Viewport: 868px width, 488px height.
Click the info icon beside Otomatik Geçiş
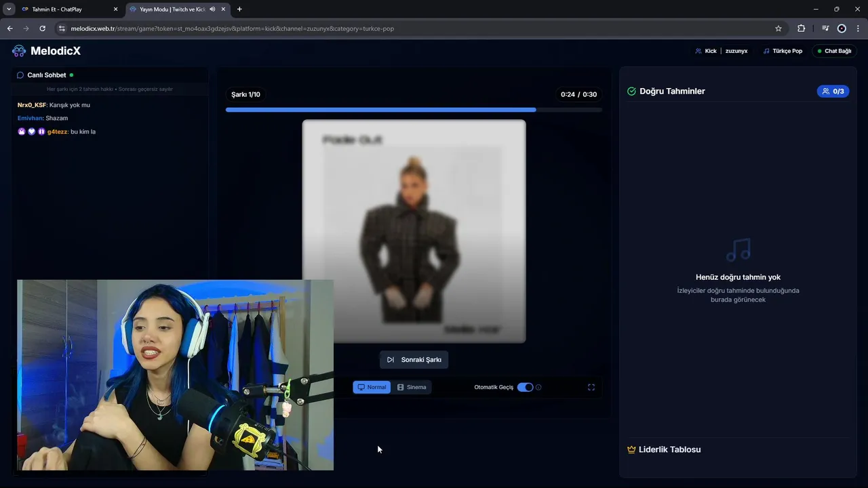538,387
